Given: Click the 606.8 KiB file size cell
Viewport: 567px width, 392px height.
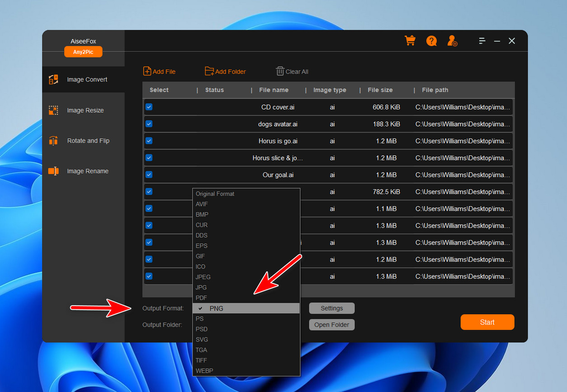Looking at the screenshot, I should pos(386,107).
